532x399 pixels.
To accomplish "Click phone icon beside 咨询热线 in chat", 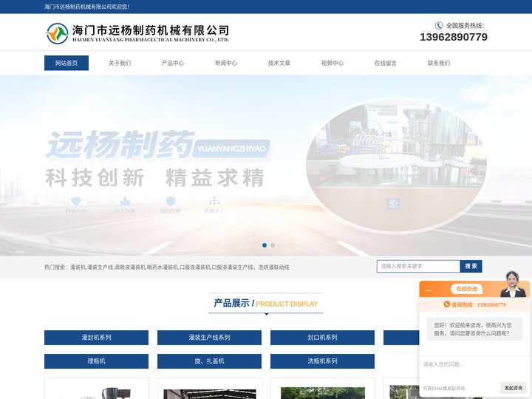I will 447,304.
